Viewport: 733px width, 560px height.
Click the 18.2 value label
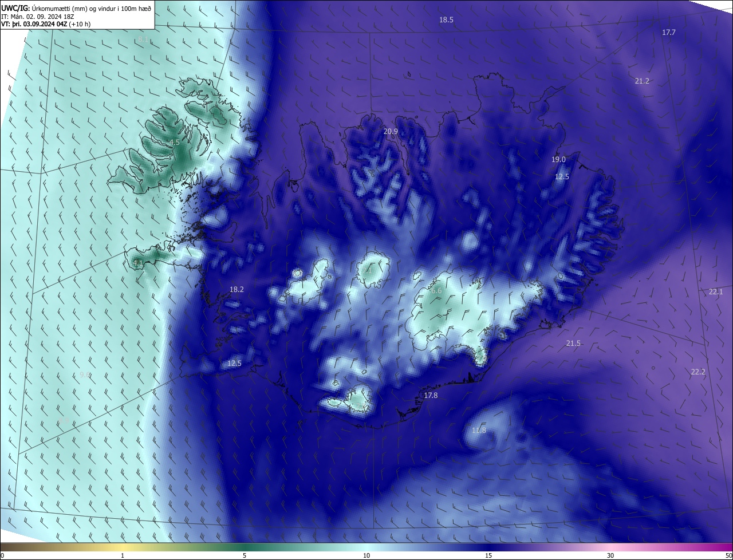point(237,290)
